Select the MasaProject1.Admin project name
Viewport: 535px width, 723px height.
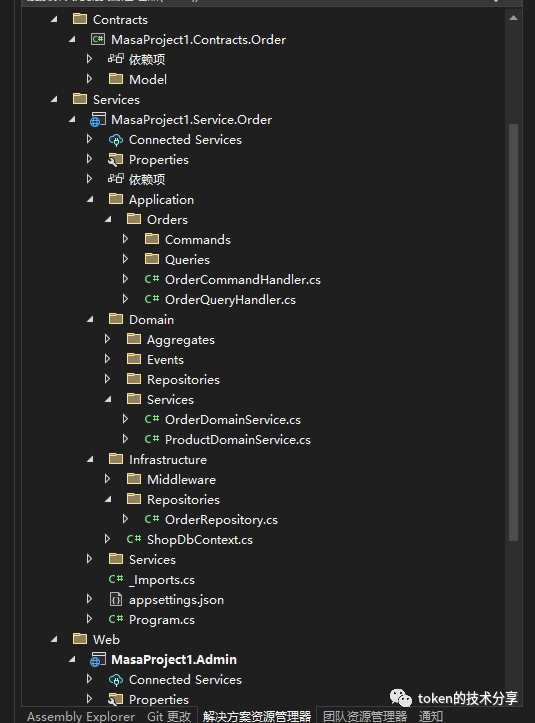click(x=174, y=659)
